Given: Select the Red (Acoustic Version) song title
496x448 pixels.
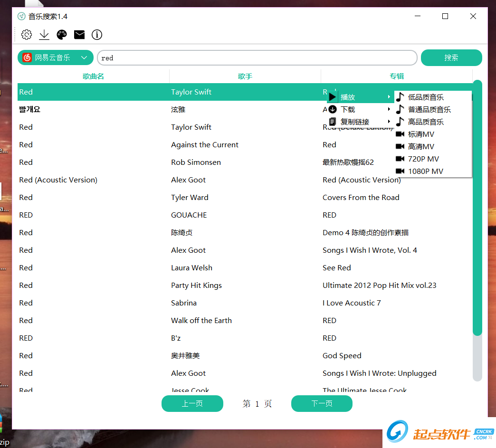Looking at the screenshot, I should pyautogui.click(x=58, y=180).
